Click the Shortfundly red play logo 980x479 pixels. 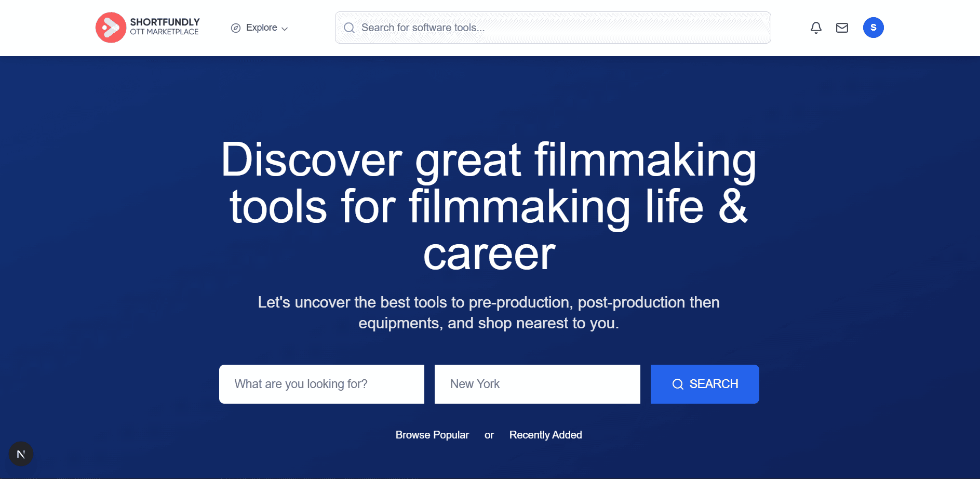(x=111, y=28)
